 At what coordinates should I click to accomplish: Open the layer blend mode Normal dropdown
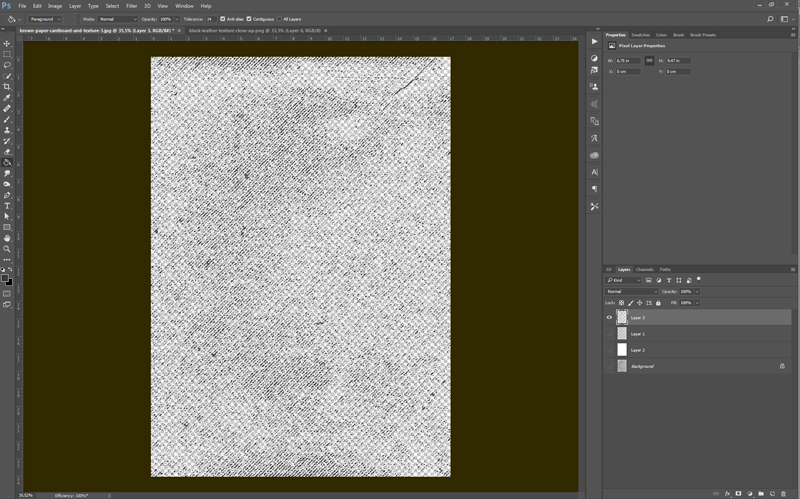(631, 291)
